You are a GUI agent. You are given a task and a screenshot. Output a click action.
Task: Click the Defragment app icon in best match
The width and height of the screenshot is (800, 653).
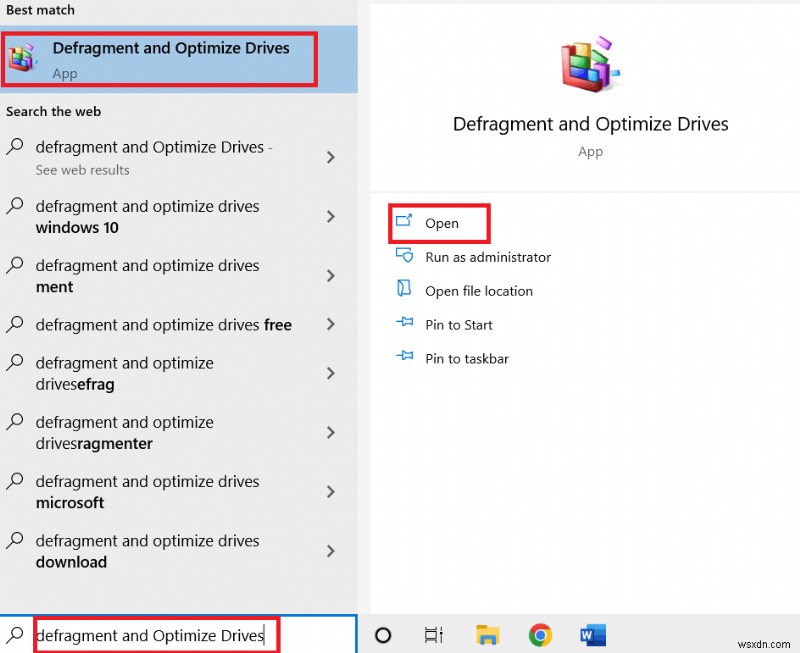tap(22, 59)
